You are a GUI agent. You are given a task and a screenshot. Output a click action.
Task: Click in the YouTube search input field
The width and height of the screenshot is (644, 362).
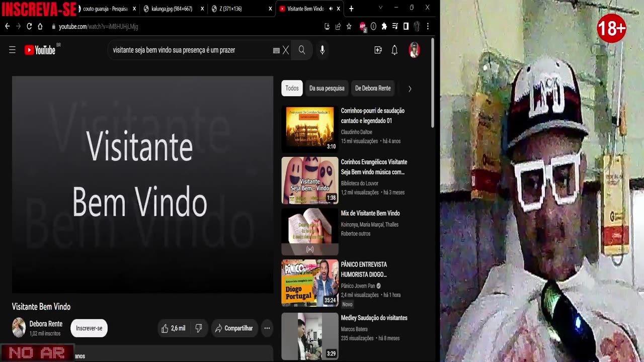click(191, 50)
